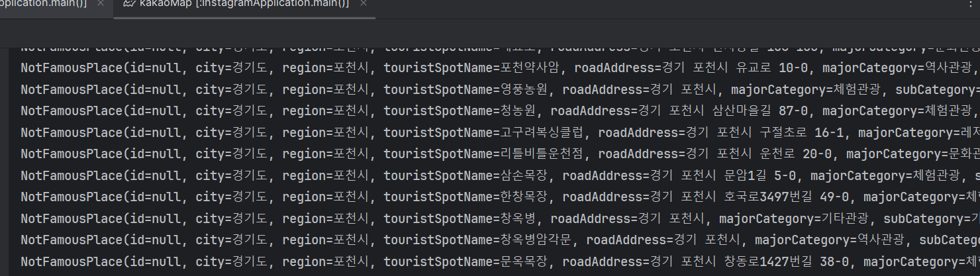The height and width of the screenshot is (276, 980).
Task: Close the first pplication.main() run tab
Action: coord(100,4)
